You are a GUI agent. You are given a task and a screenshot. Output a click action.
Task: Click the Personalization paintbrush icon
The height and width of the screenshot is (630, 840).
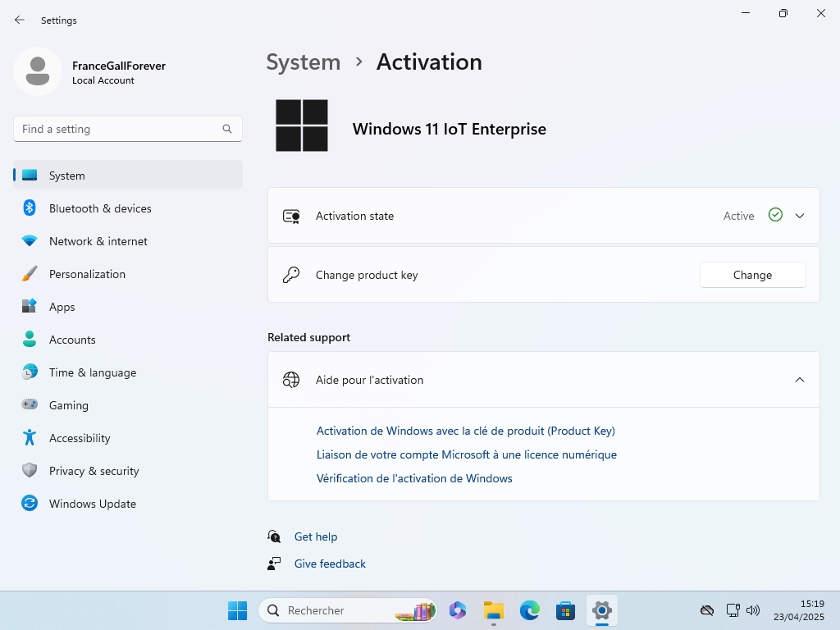click(30, 274)
